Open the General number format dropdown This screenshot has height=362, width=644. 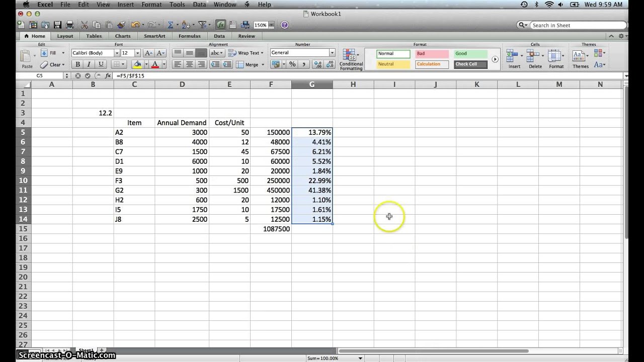[332, 53]
